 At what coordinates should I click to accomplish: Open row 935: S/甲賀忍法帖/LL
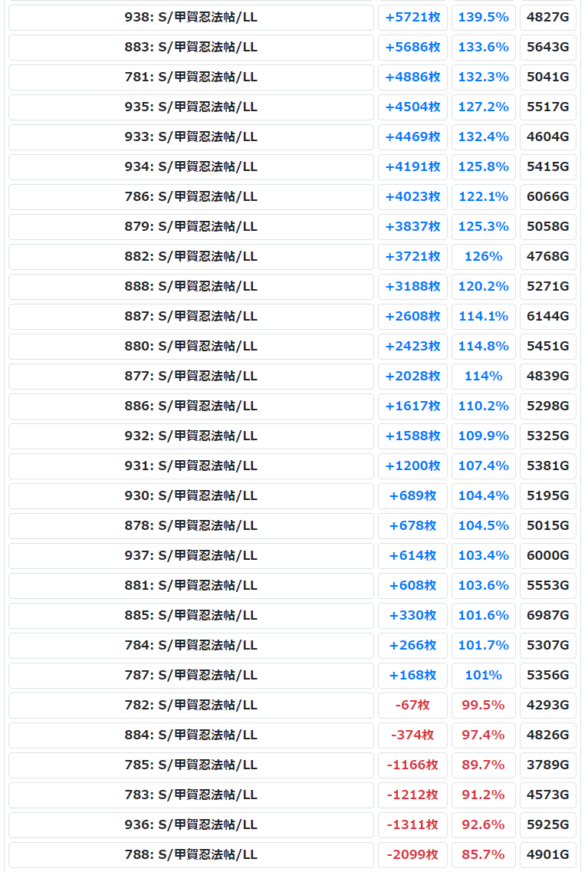click(x=191, y=107)
